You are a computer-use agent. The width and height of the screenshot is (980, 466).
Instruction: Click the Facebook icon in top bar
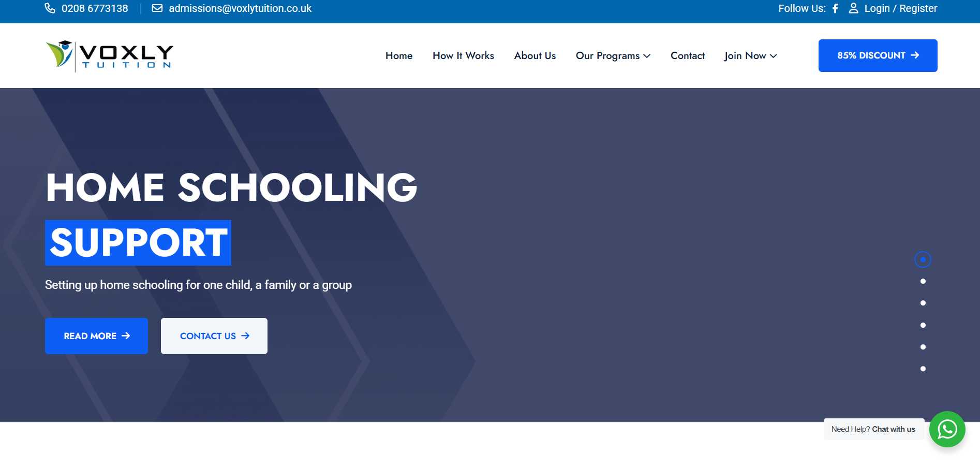coord(835,8)
